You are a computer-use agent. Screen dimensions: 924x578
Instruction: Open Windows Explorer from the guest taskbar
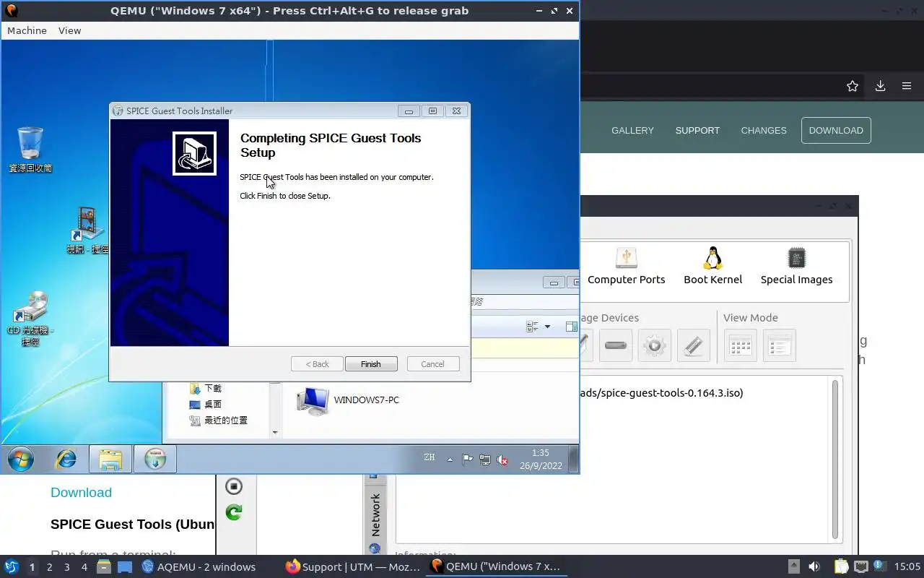[110, 459]
